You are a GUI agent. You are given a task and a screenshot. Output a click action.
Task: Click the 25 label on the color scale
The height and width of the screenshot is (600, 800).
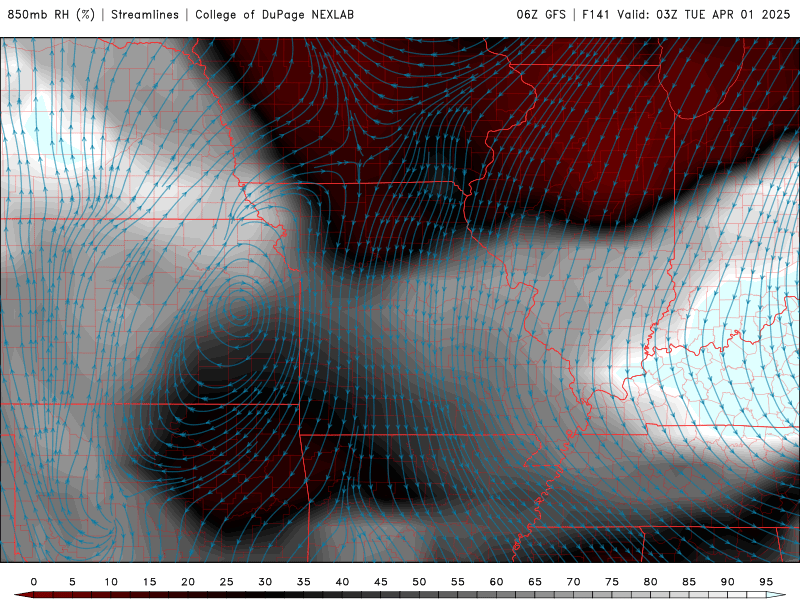coord(227,582)
